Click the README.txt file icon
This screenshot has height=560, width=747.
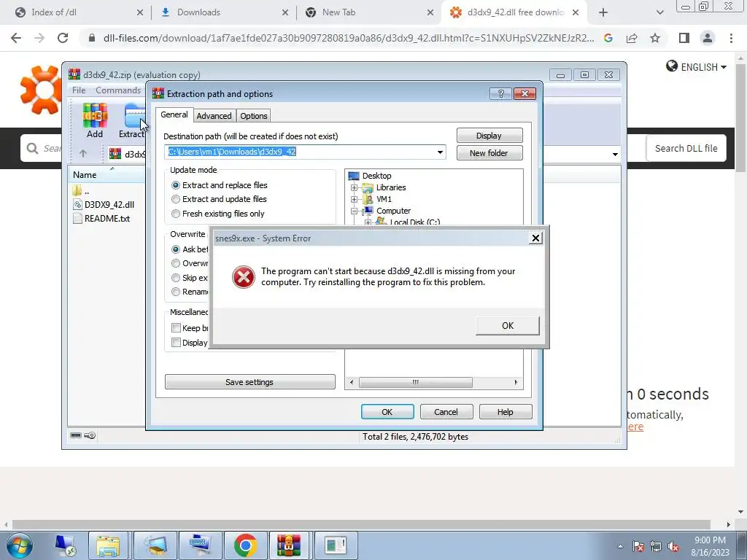click(x=77, y=219)
